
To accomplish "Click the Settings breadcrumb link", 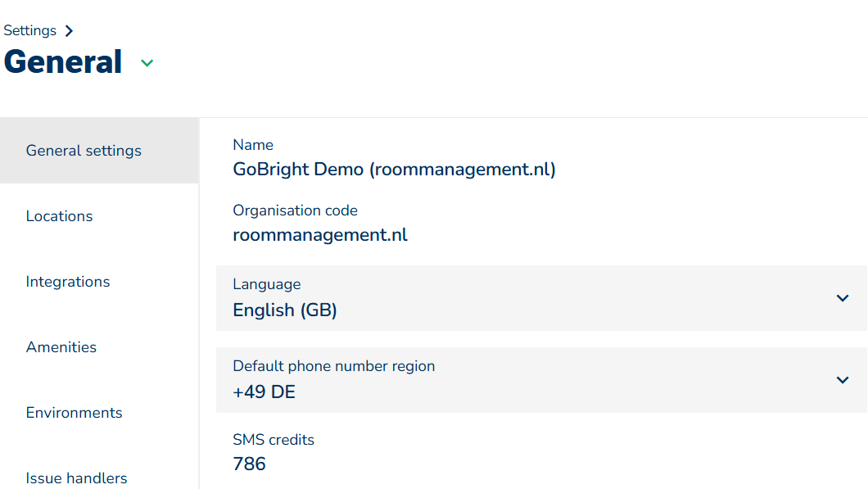I will [x=30, y=30].
